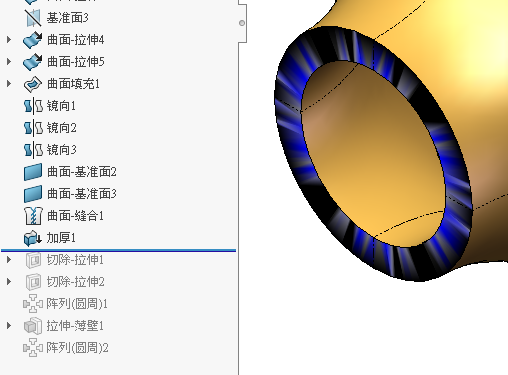
Task: Click the 曲面填充1 surface fill icon
Action: click(33, 84)
